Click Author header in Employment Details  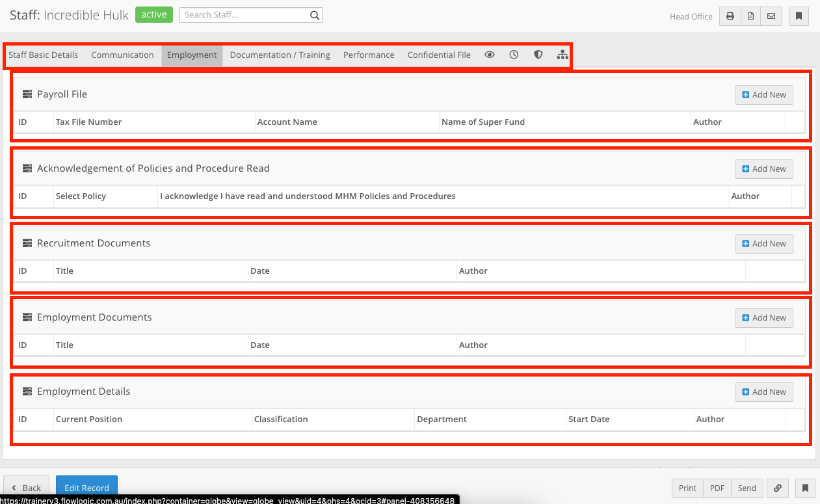click(710, 419)
